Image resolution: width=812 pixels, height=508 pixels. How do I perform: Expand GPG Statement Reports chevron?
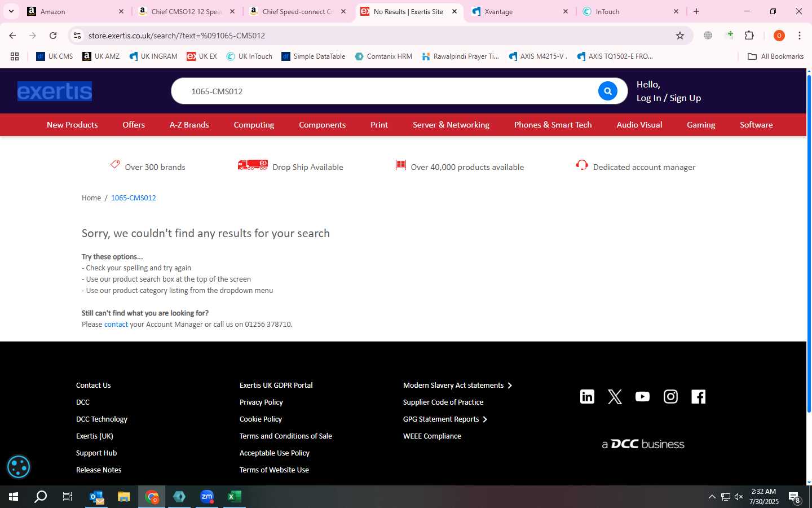(485, 419)
